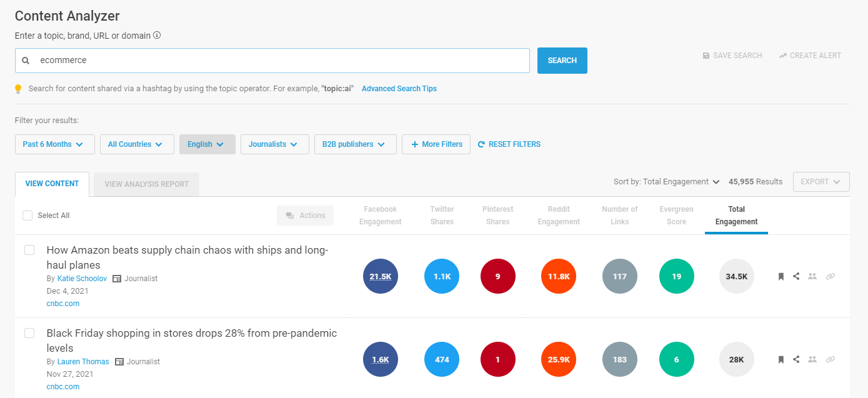Image resolution: width=868 pixels, height=398 pixels.
Task: Click the magnifier icon in the search box
Action: click(x=26, y=61)
